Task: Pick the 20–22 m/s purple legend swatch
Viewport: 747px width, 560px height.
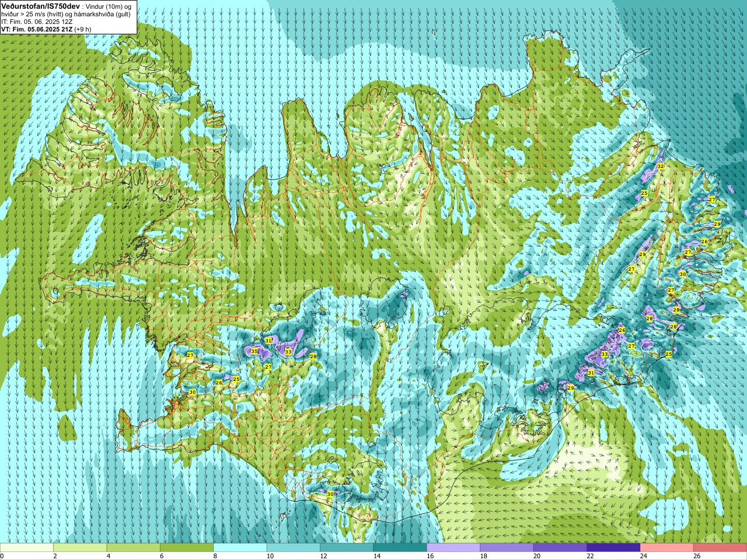Action: coord(560,548)
